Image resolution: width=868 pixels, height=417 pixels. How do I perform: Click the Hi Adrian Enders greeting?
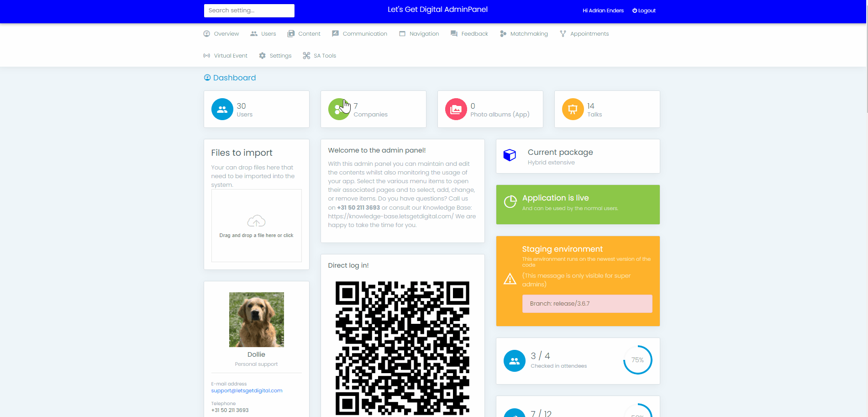(x=603, y=11)
